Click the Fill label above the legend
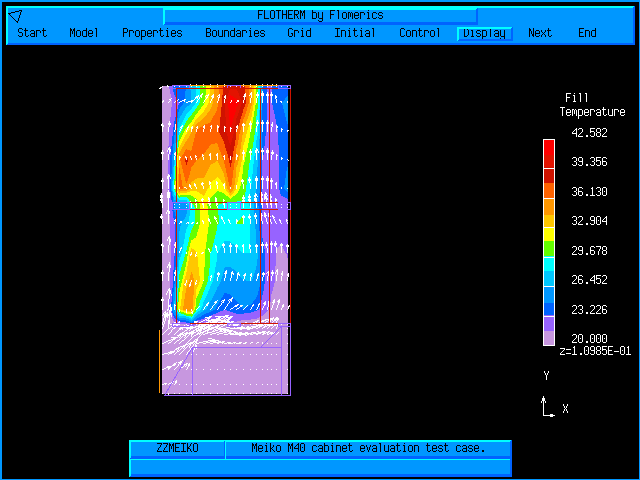The width and height of the screenshot is (640, 480). point(576,98)
